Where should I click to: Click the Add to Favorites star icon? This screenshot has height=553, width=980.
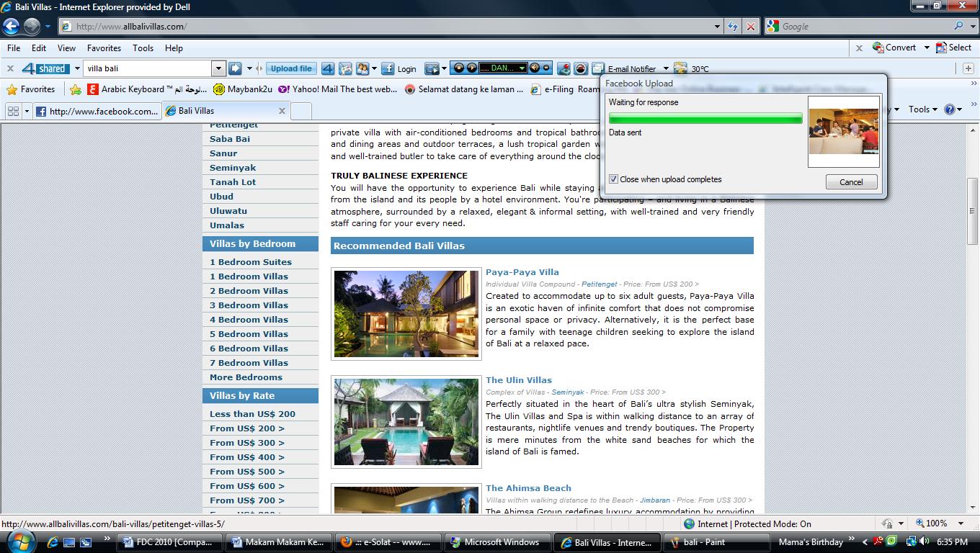tap(76, 89)
